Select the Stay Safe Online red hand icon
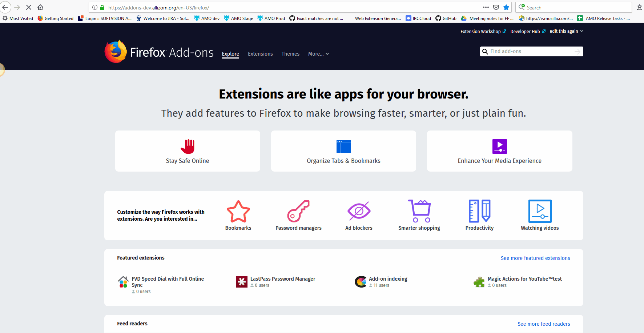The image size is (644, 333). 188,147
